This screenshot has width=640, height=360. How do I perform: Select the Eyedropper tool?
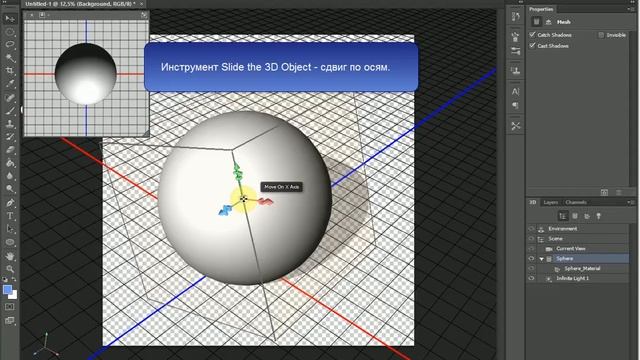coord(10,84)
